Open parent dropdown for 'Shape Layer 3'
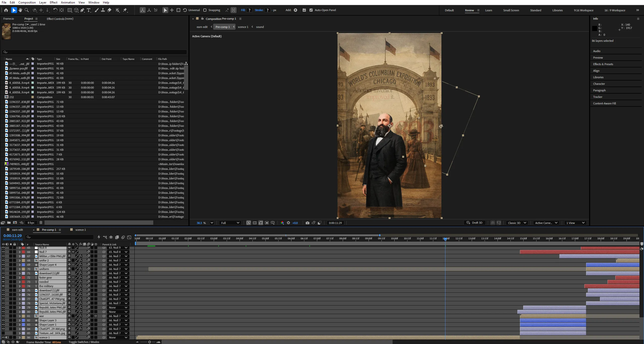644x344 pixels. coord(118,320)
